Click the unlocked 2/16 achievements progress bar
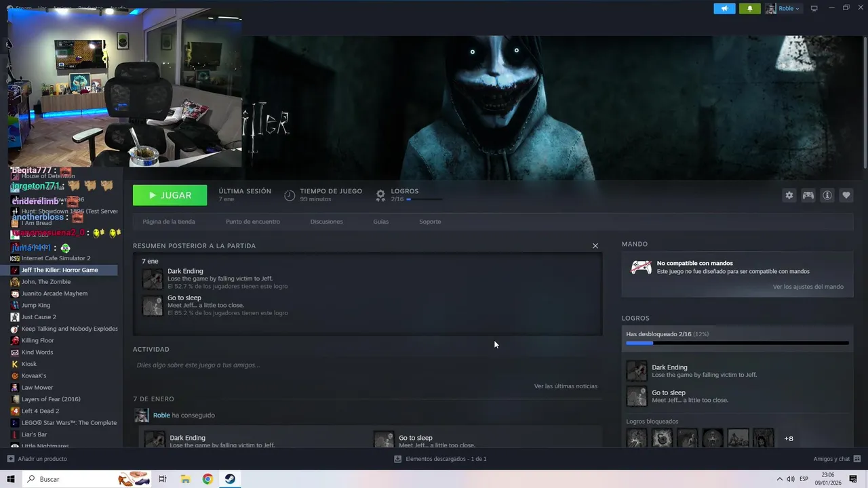 pos(737,343)
